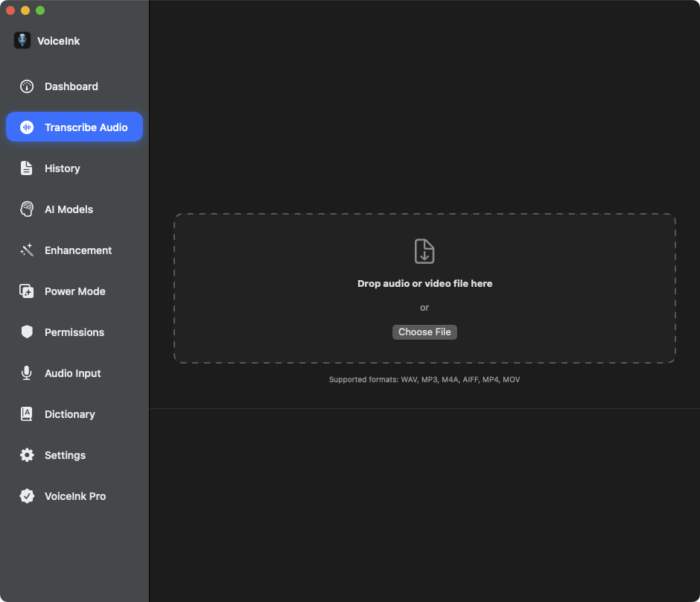
Task: Open the Dictionary sidebar item
Action: pyautogui.click(x=69, y=414)
